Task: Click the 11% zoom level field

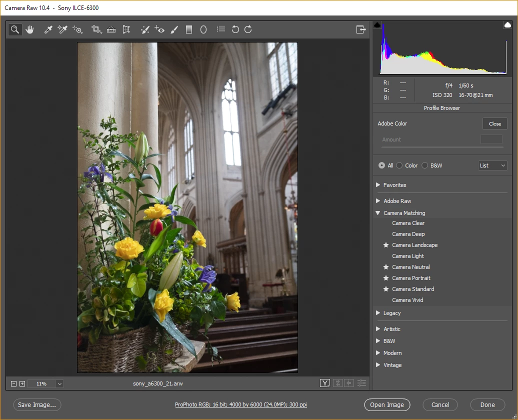Action: (41, 383)
